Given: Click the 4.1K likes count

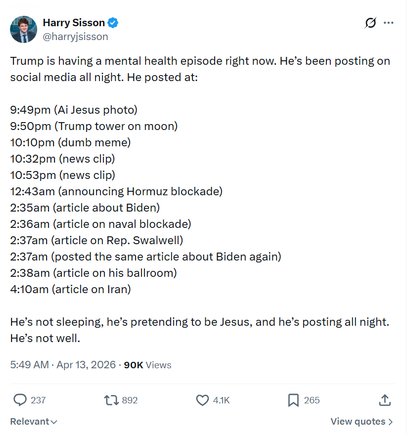Looking at the screenshot, I should coord(221,400).
